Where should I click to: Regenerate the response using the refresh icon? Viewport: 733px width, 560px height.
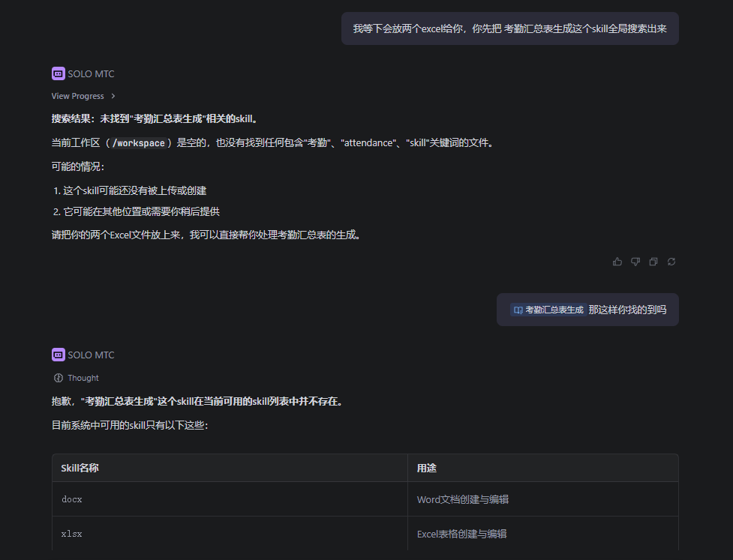click(x=671, y=262)
